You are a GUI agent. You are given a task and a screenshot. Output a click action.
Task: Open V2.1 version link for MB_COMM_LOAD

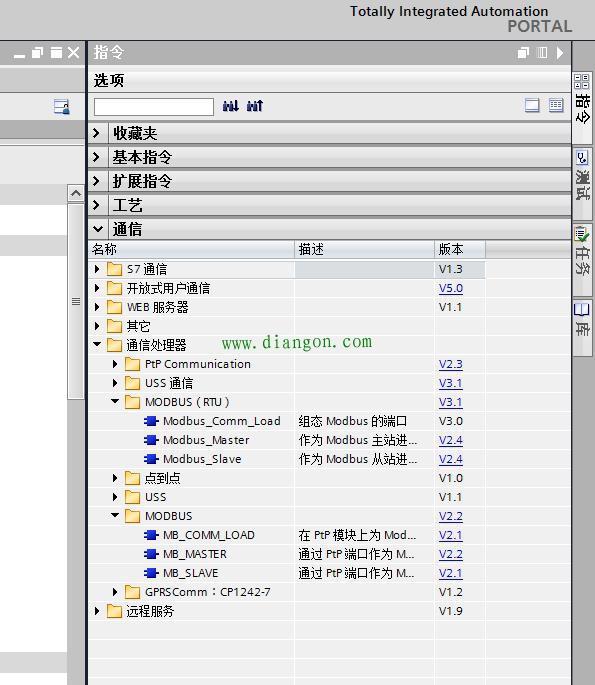[x=451, y=535]
